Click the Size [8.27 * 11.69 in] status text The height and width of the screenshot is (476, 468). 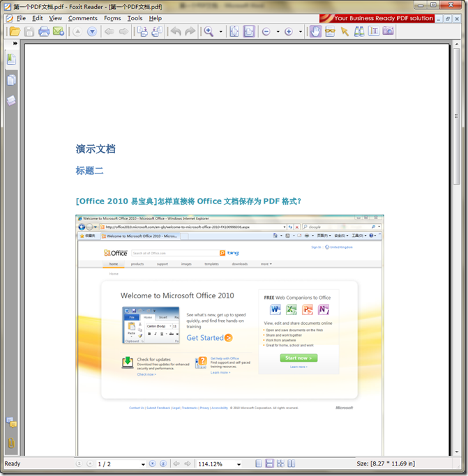tap(386, 464)
